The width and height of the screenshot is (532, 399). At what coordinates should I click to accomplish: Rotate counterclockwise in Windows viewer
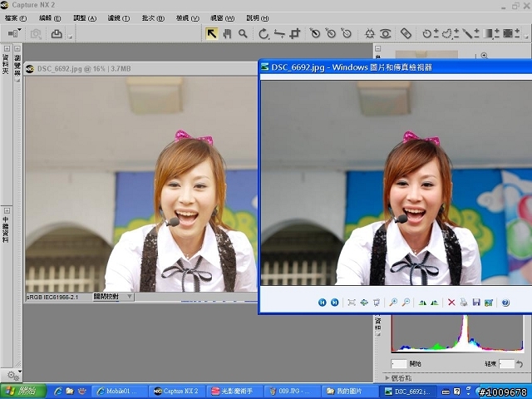435,303
